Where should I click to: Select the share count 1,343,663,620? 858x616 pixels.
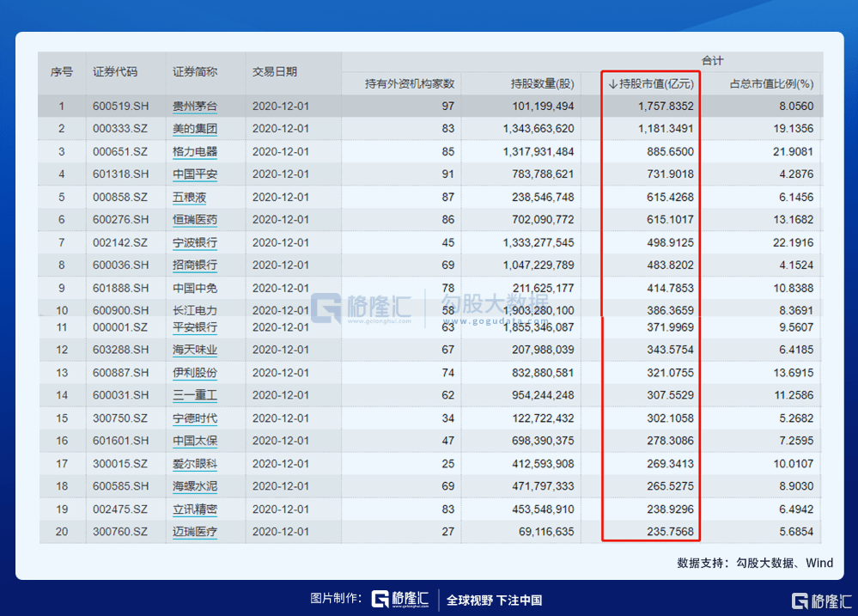(539, 129)
